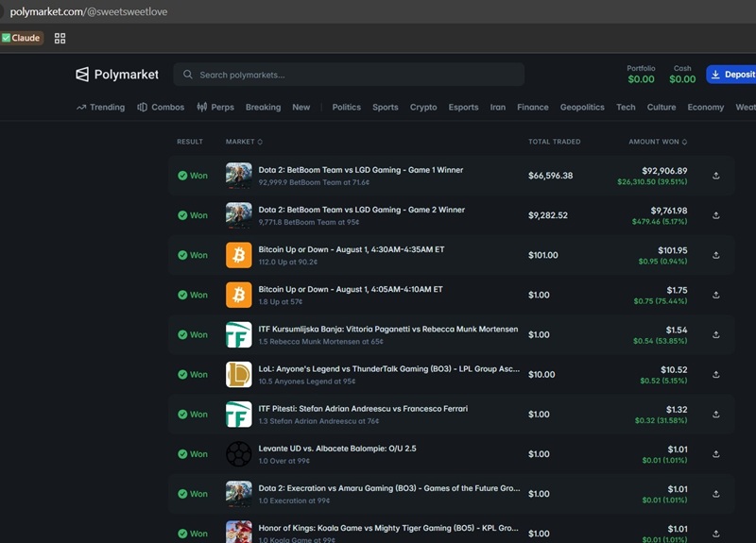The width and height of the screenshot is (756, 543).
Task: Open Bitcoin Up or Down 4:05AM-4:10AM ET link
Action: (x=351, y=290)
